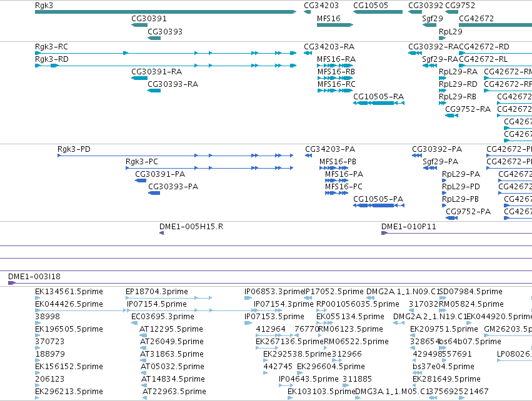Select transcript Sgf29-RA
The height and width of the screenshot is (401, 532).
pyautogui.click(x=429, y=66)
